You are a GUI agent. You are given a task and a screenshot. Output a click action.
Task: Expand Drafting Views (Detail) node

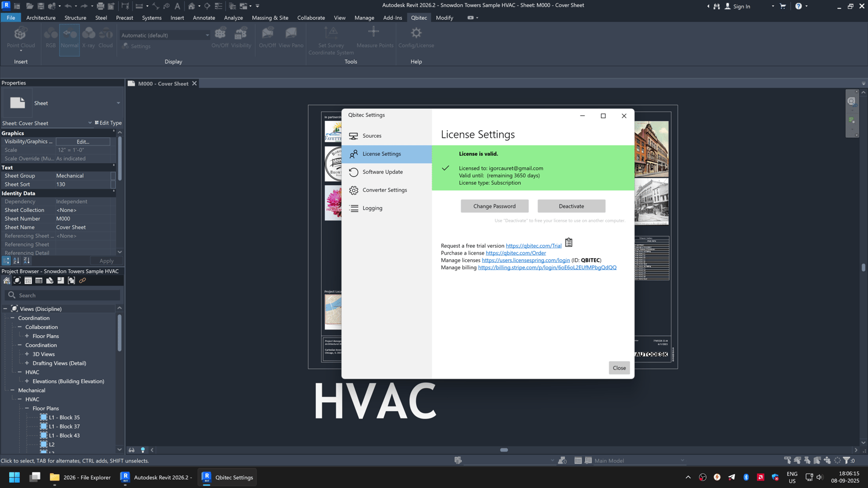[27, 364]
